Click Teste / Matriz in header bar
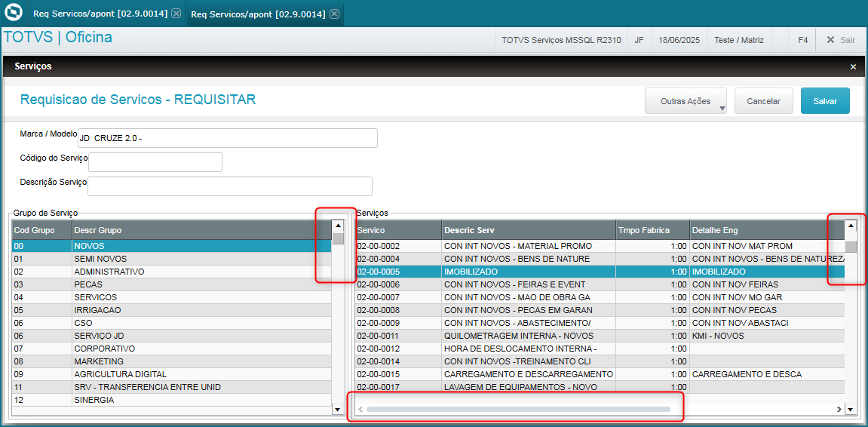Viewport: 868px width, 427px height. [x=739, y=40]
